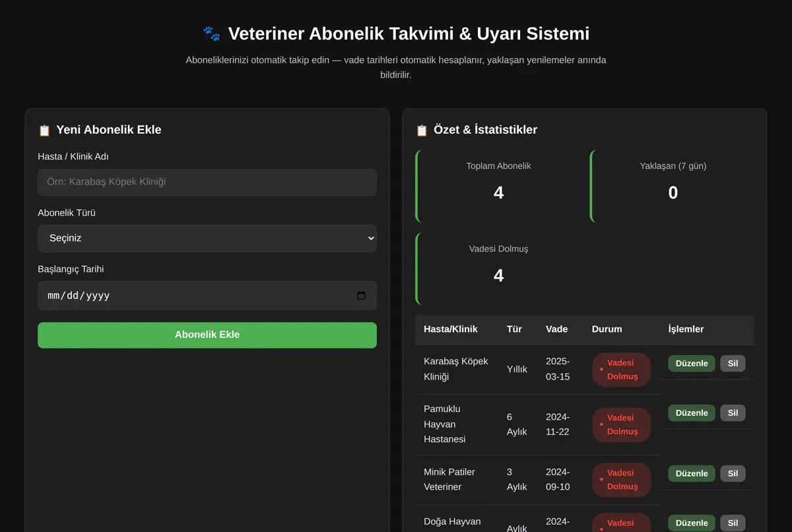Click the Başlangıç Tarihi label
The width and height of the screenshot is (792, 532).
(71, 269)
